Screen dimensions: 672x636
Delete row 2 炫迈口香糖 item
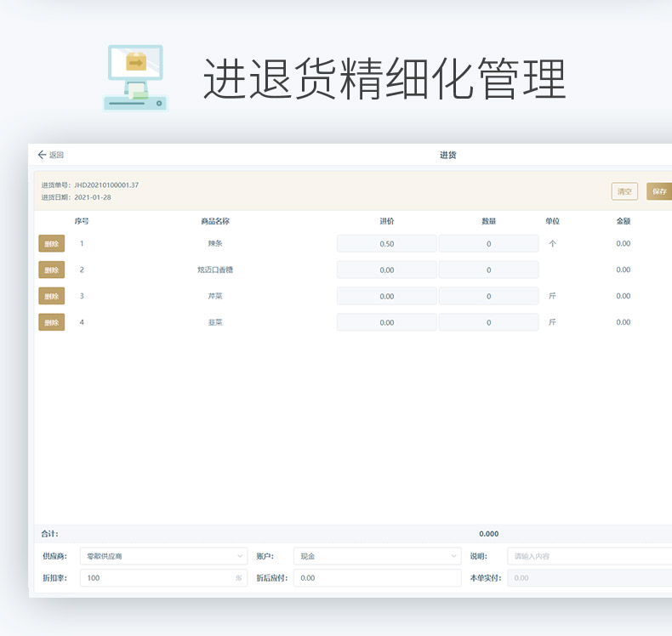click(51, 270)
